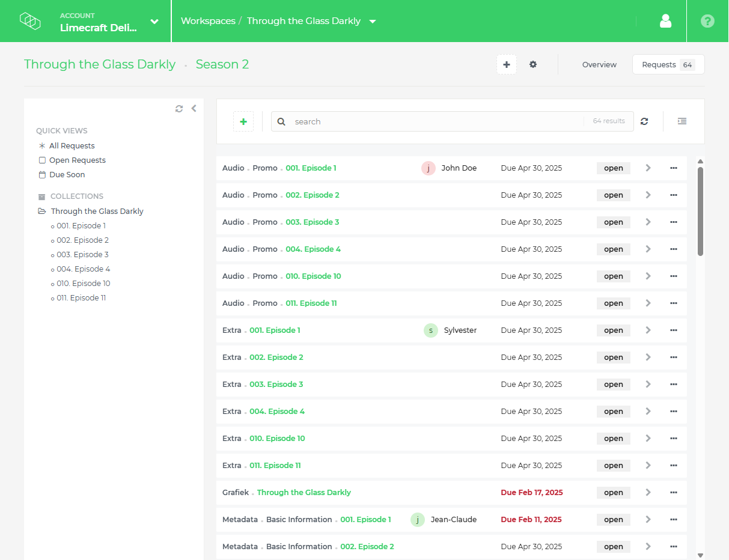Screen dimensions: 729x560
Task: Click Sylvester's avatar icon
Action: pyautogui.click(x=431, y=330)
